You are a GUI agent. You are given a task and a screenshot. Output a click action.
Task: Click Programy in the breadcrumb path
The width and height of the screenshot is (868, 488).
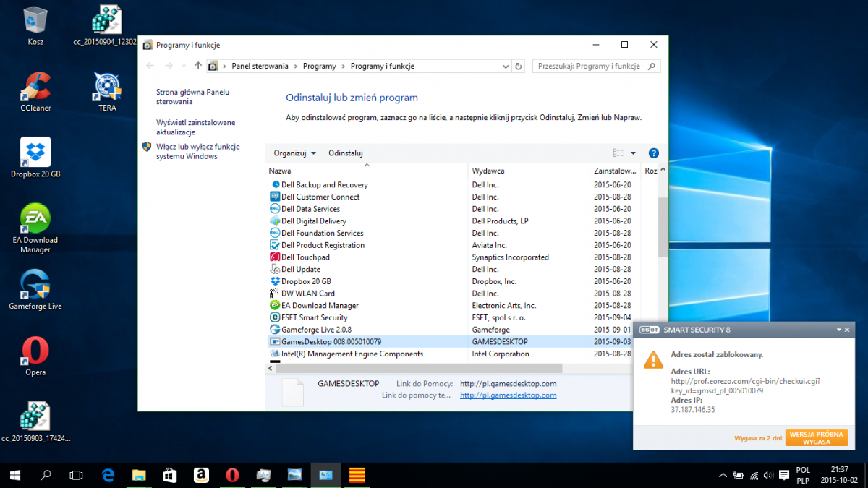[x=320, y=66]
